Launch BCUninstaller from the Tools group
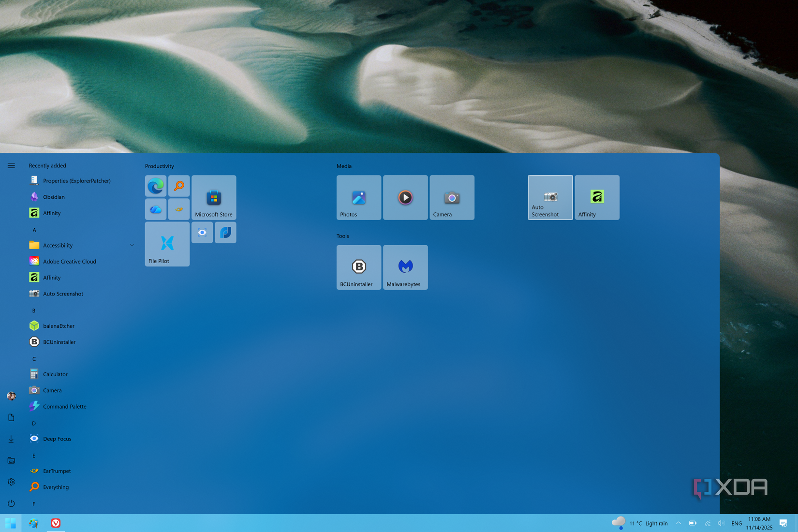The width and height of the screenshot is (798, 532). (358, 267)
